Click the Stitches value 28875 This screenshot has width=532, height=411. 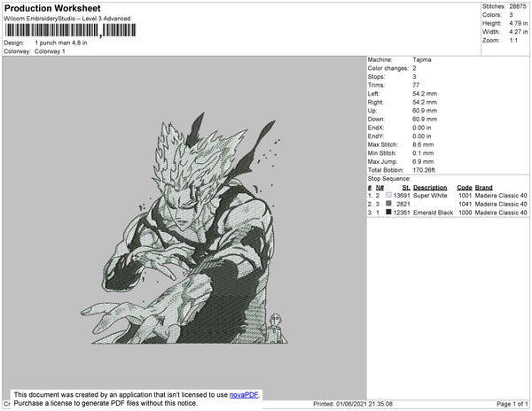[518, 6]
